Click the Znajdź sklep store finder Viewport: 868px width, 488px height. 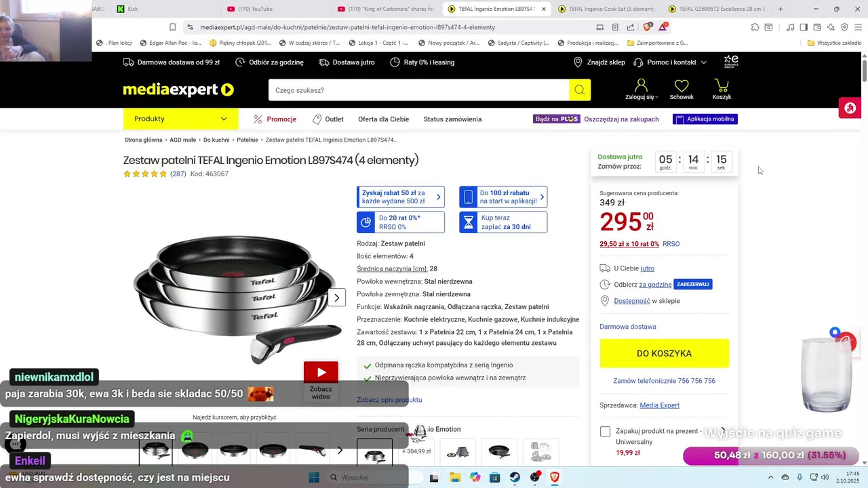click(x=599, y=62)
